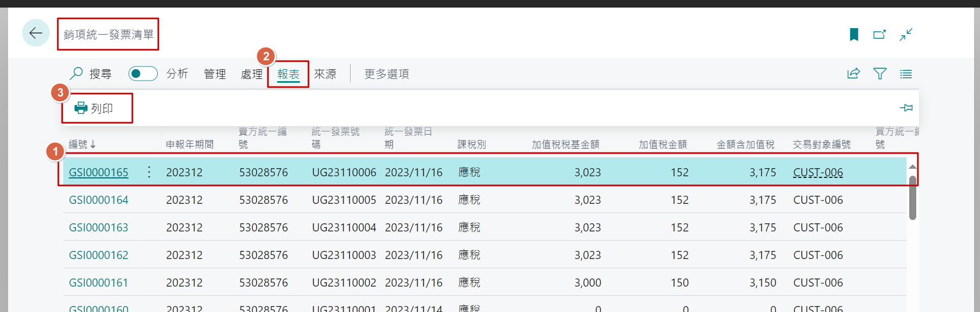
Task: Pin the action bar with the pin icon
Action: (x=906, y=108)
